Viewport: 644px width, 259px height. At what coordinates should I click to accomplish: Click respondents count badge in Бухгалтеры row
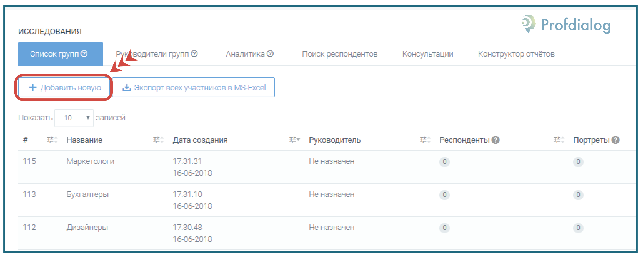445,195
